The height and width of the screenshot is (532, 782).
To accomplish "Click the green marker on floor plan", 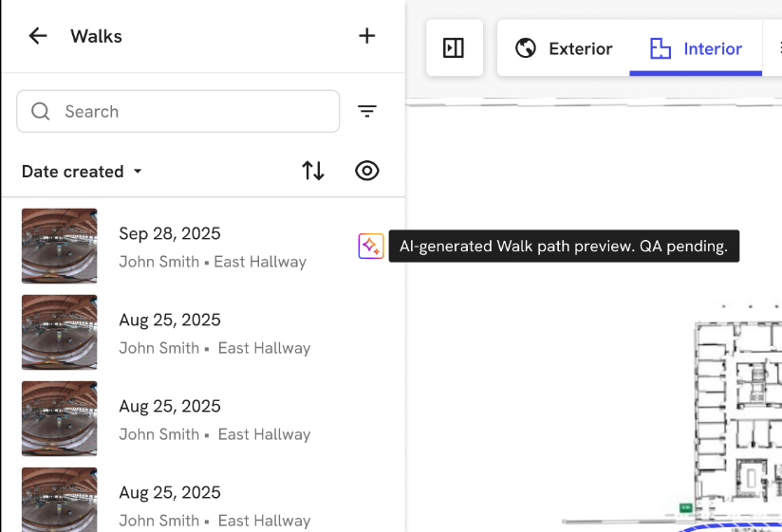I will (685, 509).
